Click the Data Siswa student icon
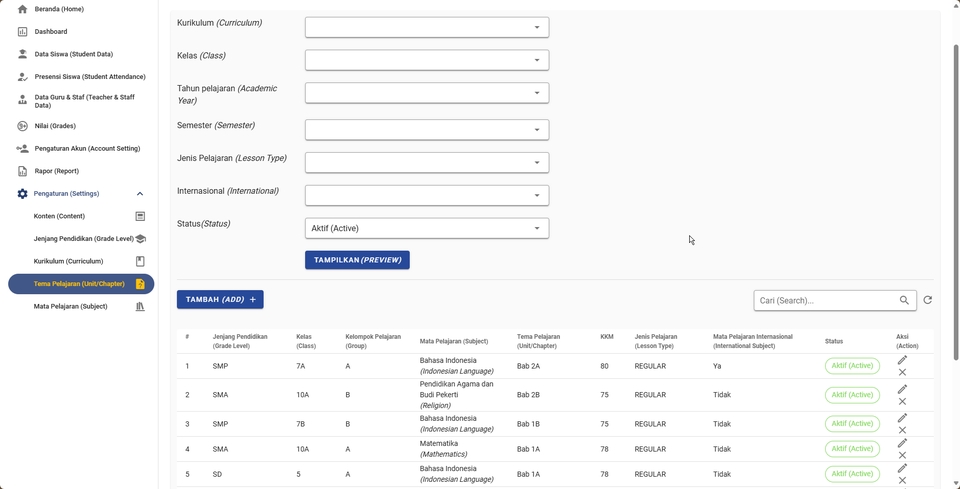Viewport: 960px width, 489px height. [23, 54]
